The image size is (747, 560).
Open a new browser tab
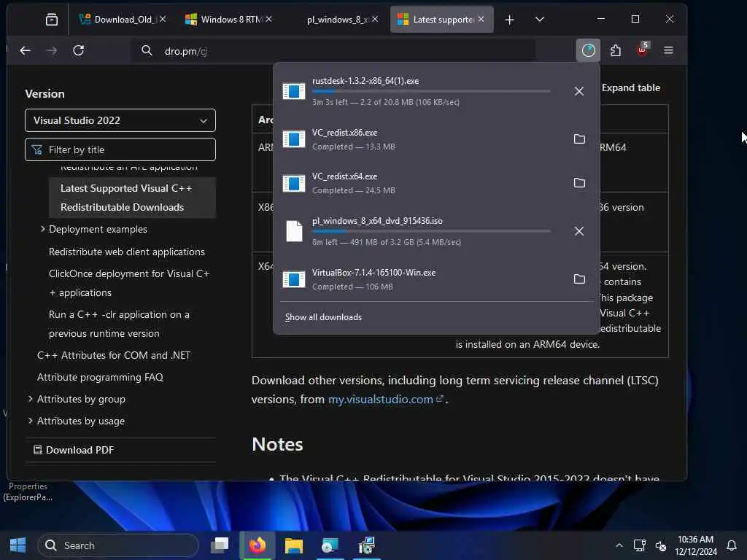coord(509,20)
